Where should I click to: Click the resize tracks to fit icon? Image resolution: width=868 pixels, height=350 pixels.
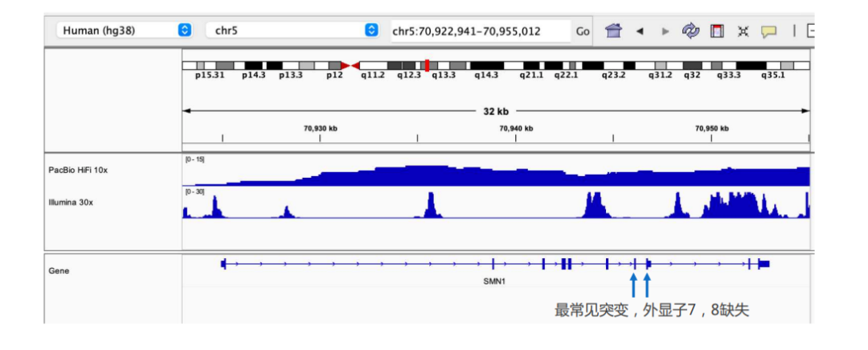743,31
